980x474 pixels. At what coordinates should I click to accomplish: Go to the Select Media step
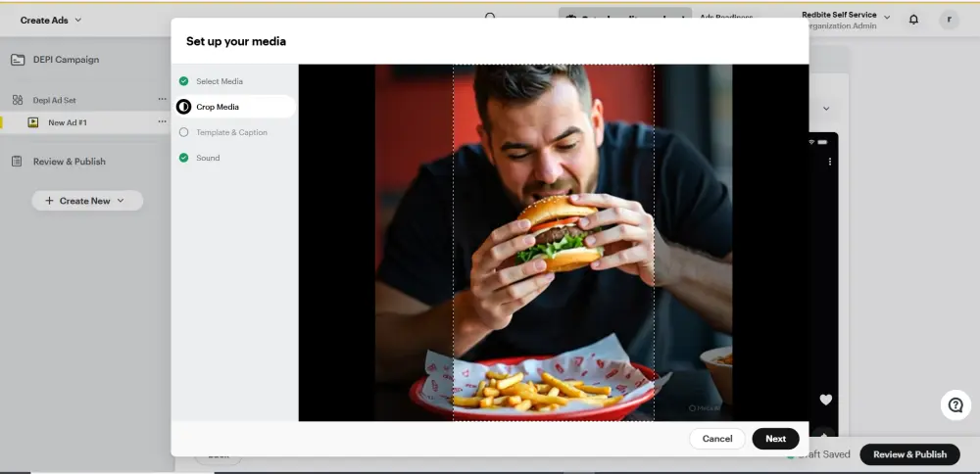(x=220, y=81)
